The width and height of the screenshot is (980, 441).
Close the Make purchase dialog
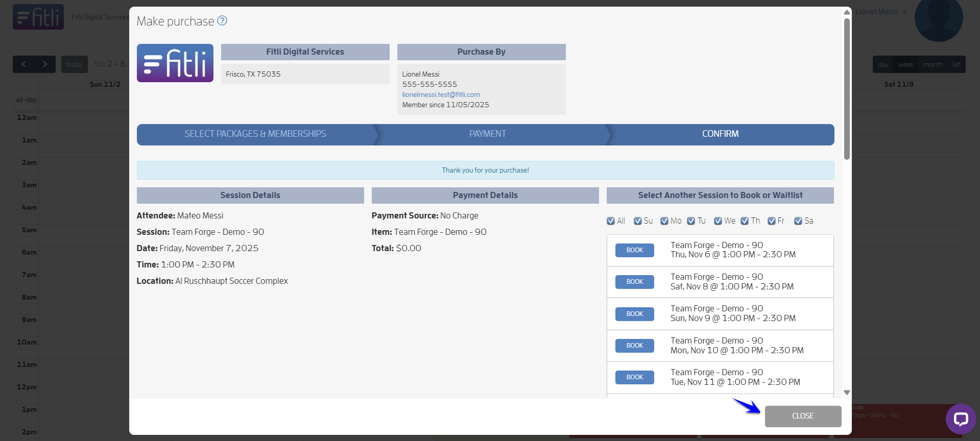(x=803, y=416)
